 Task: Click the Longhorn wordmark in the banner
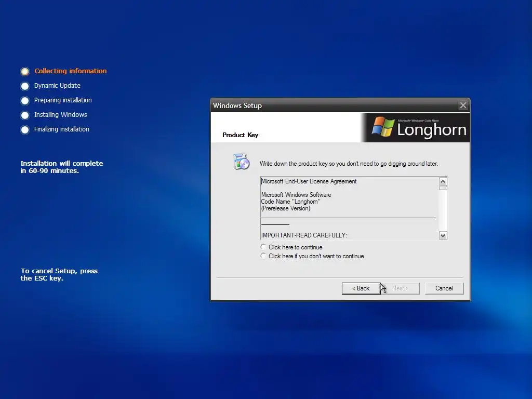[432, 130]
